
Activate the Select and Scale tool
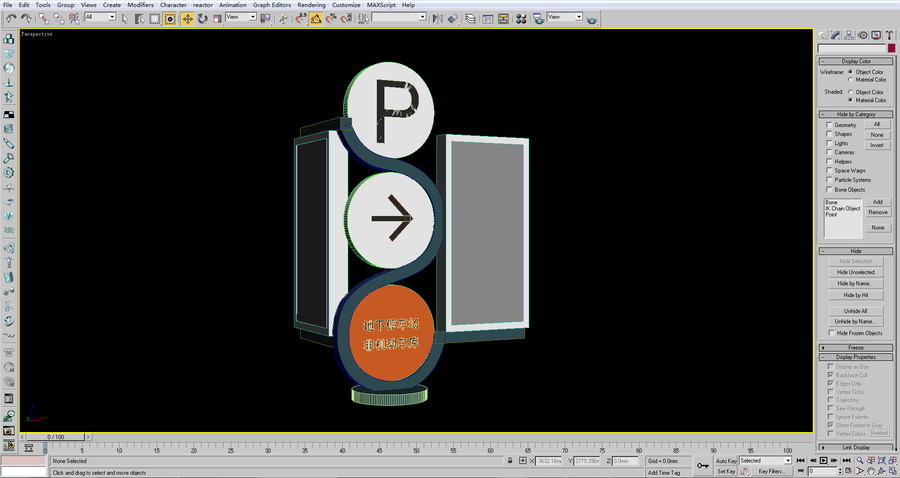217,18
